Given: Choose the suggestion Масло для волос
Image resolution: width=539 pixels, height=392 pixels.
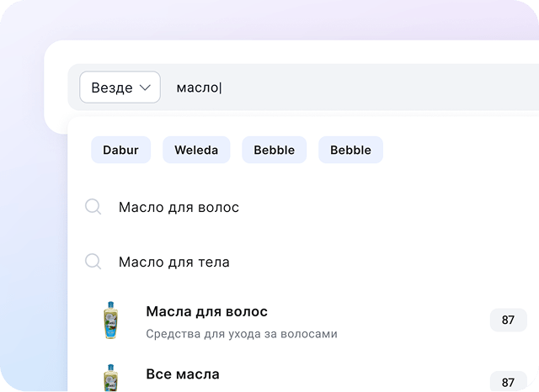Looking at the screenshot, I should [x=179, y=207].
